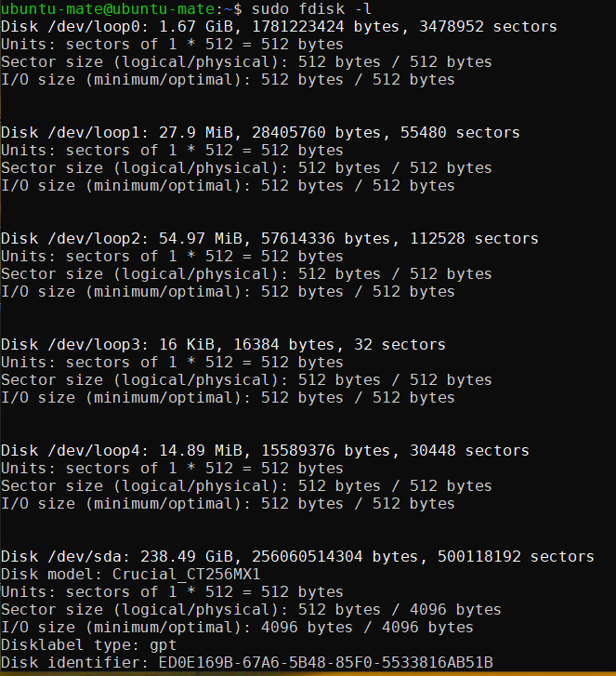The width and height of the screenshot is (616, 676).
Task: Click the /dev/sda disk line
Action: 297,557
